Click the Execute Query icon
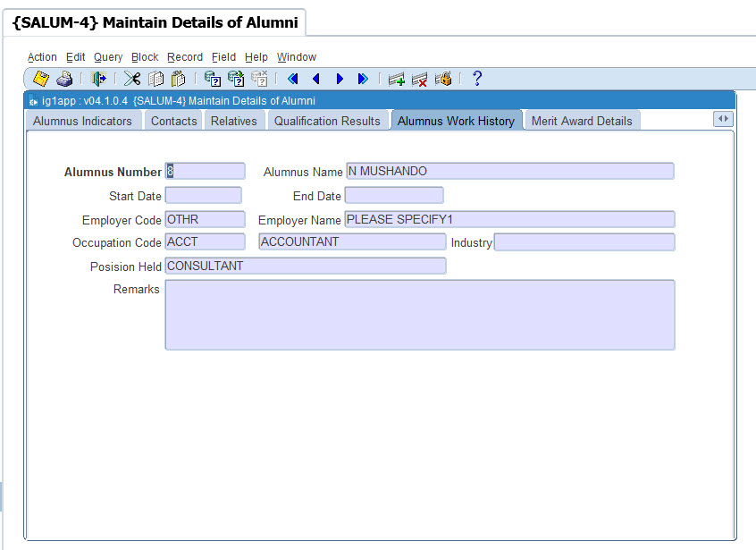 235,79
